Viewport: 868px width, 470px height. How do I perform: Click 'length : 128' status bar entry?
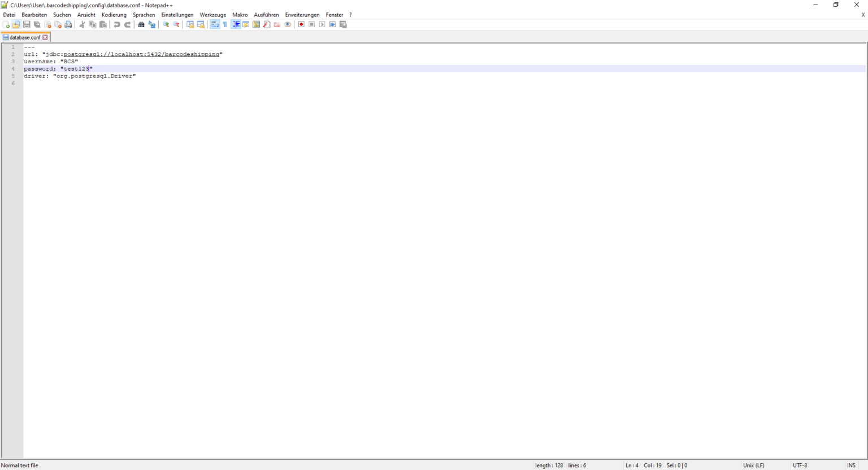pos(549,465)
